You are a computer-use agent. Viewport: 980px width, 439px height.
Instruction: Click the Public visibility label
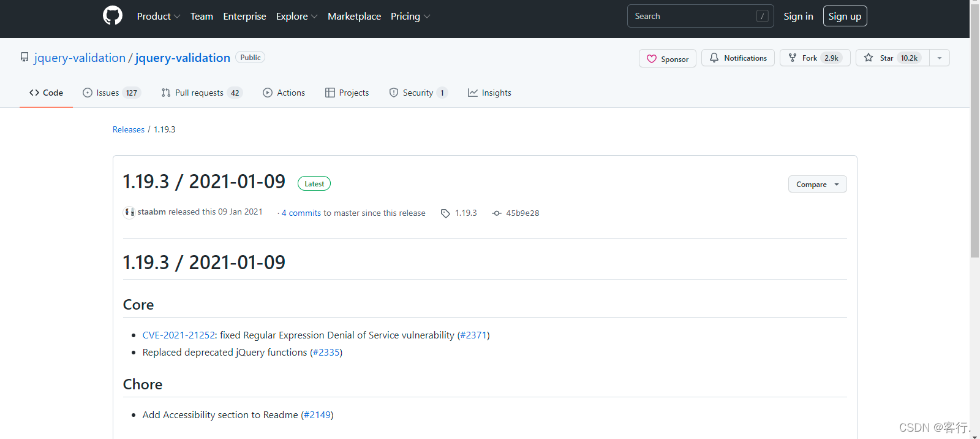click(x=250, y=58)
